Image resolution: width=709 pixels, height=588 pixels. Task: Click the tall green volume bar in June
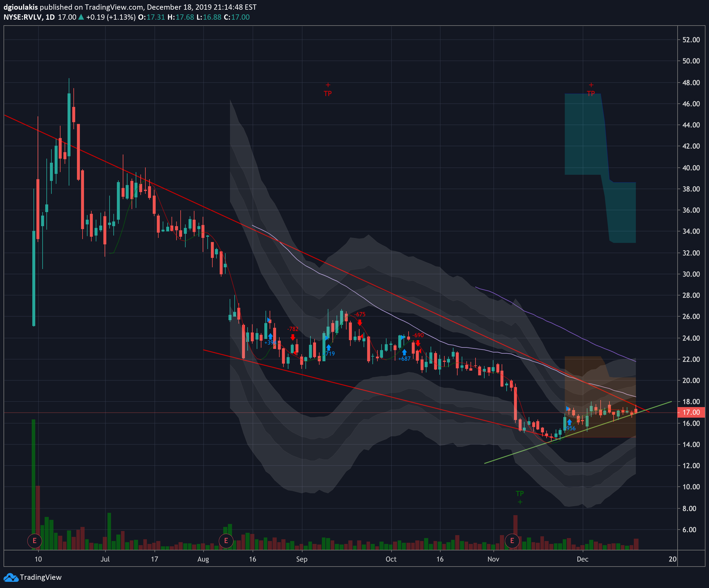pos(33,484)
